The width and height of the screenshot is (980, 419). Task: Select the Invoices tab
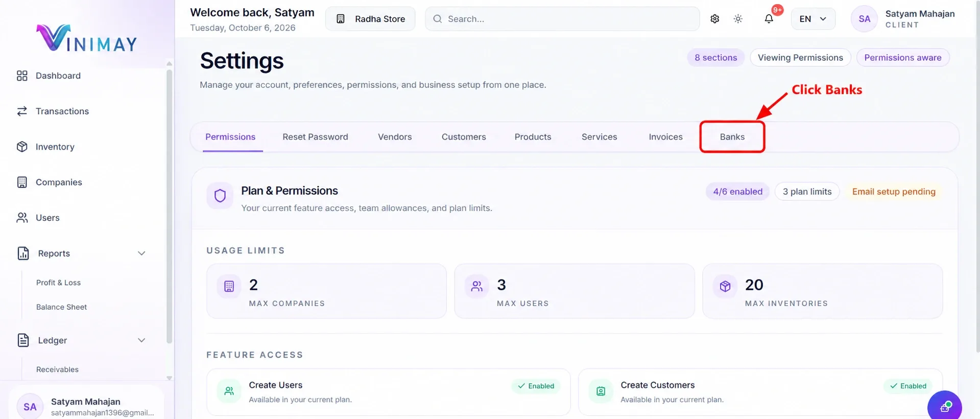tap(665, 137)
